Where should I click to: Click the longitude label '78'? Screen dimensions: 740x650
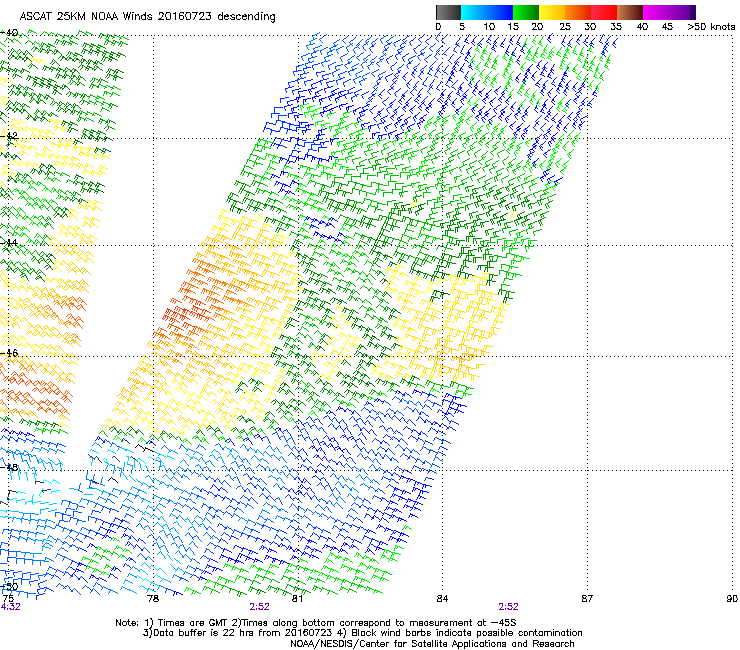(x=153, y=599)
